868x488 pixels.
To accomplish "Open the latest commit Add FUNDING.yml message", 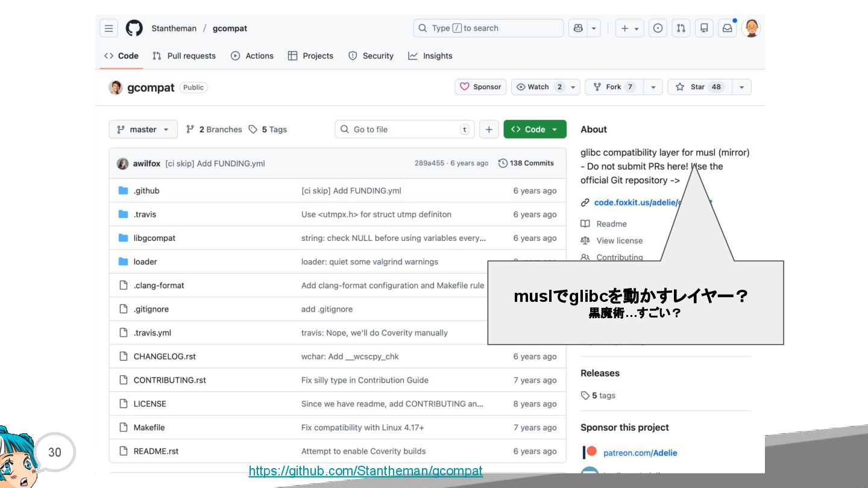I will [215, 163].
